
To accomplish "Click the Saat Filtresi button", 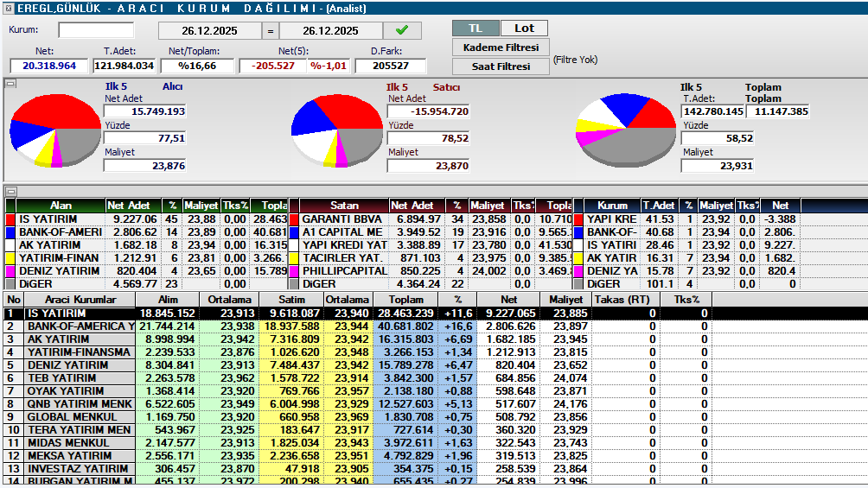I will pos(501,67).
